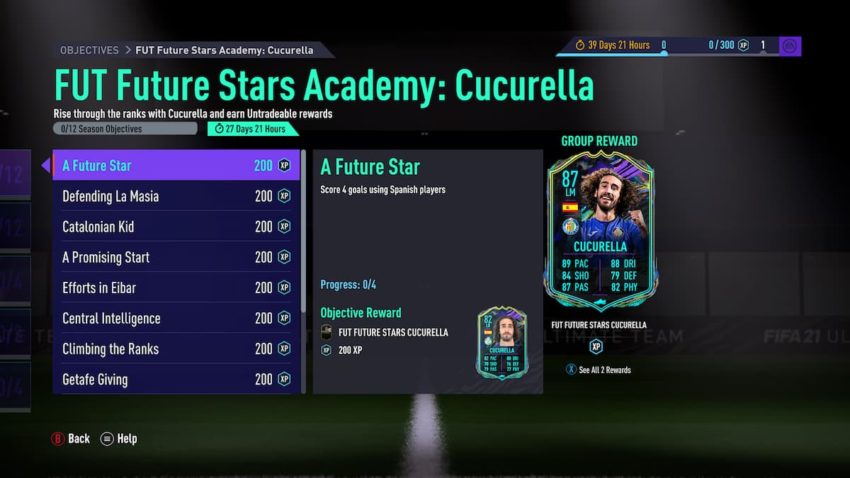Click the XP icon on Defending La Masia row

coord(284,196)
